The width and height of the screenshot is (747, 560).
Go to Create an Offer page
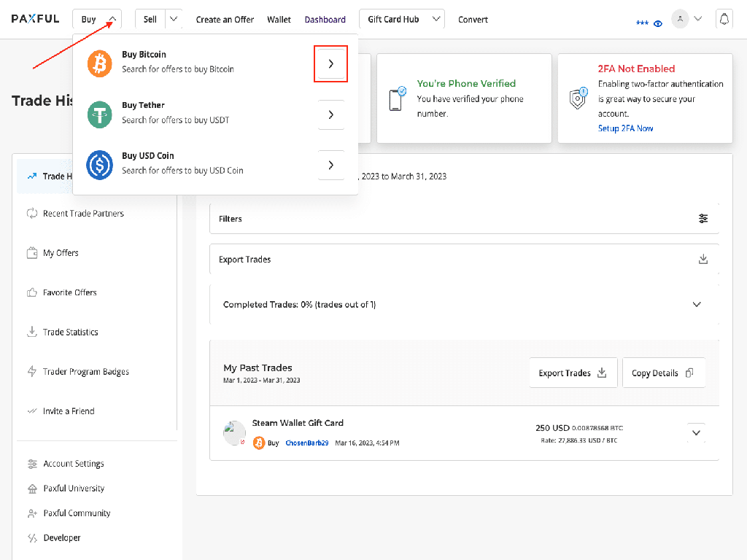225,20
